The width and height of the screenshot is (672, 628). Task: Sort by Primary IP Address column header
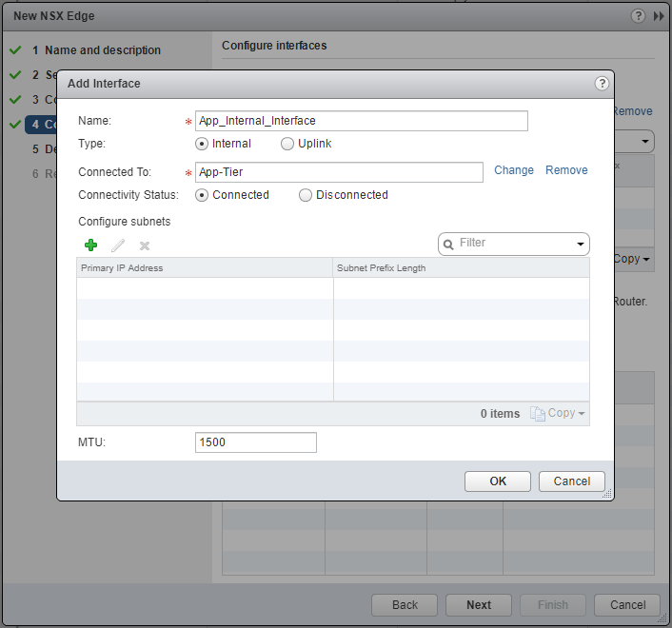point(205,268)
